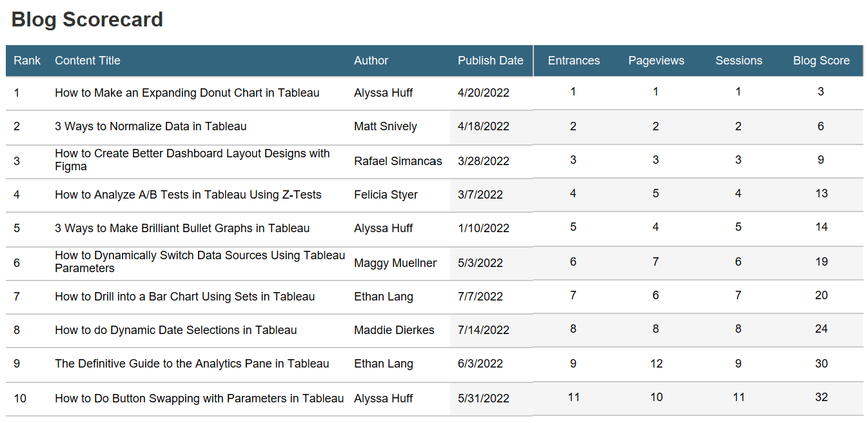Click rank number 10 in the Rank column
The height and width of the screenshot is (423, 868).
click(20, 398)
